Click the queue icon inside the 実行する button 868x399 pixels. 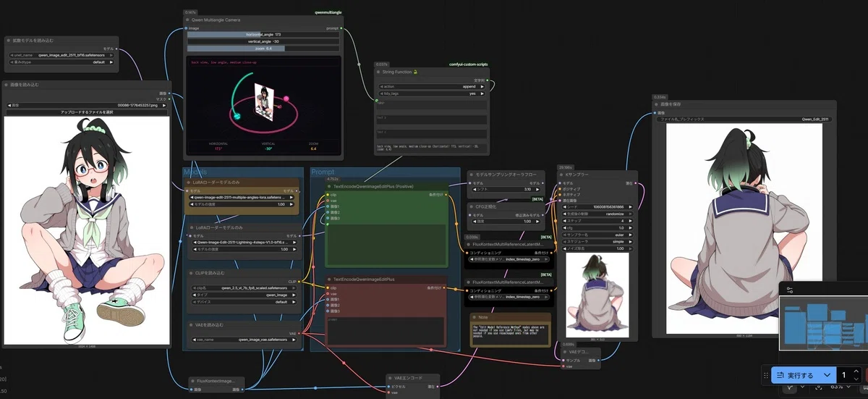pos(780,375)
